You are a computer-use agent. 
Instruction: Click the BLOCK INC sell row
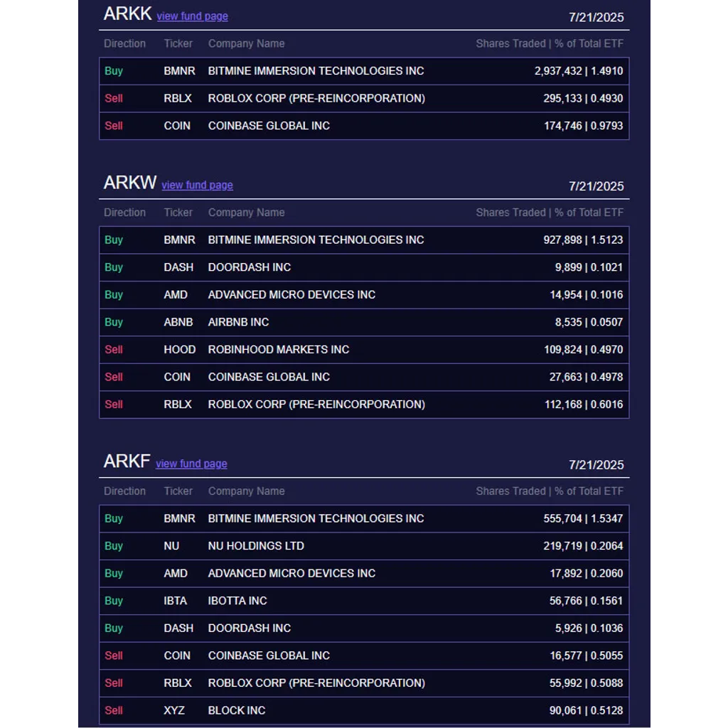click(364, 710)
